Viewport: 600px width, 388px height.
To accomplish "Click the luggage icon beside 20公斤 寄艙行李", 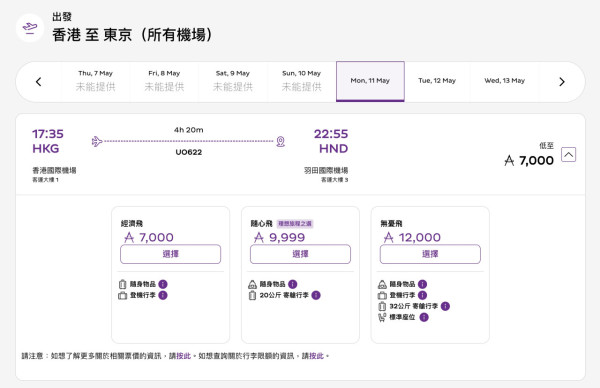I will [252, 295].
